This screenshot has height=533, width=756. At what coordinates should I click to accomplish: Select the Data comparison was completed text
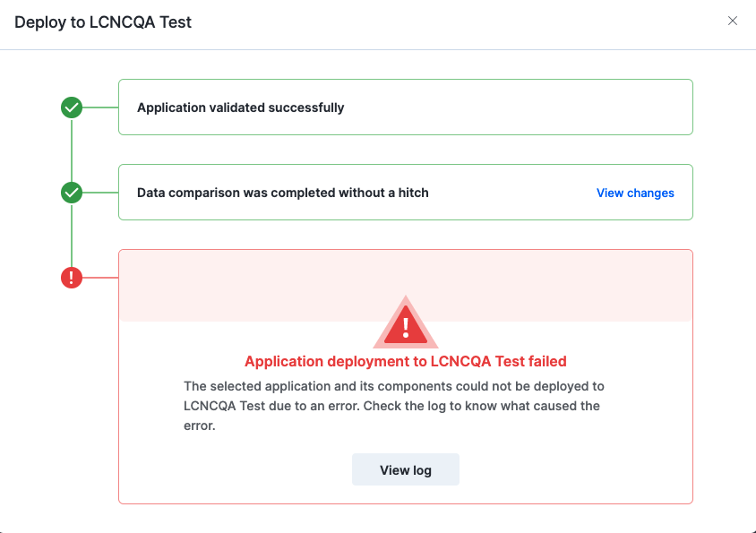coord(282,193)
